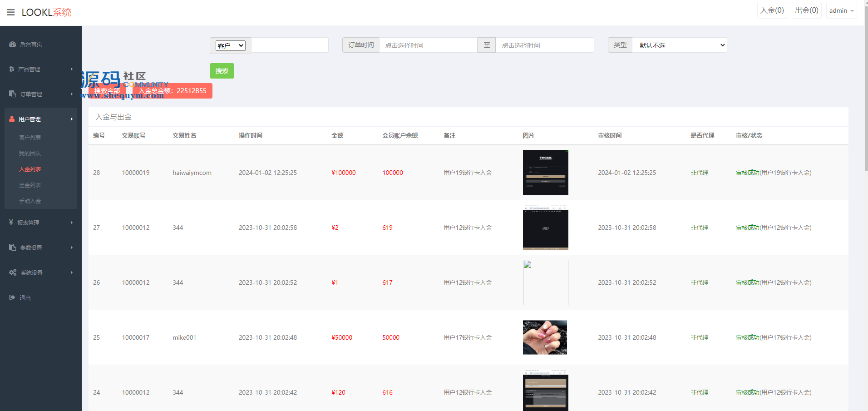Open the admin account dropdown

pos(841,10)
